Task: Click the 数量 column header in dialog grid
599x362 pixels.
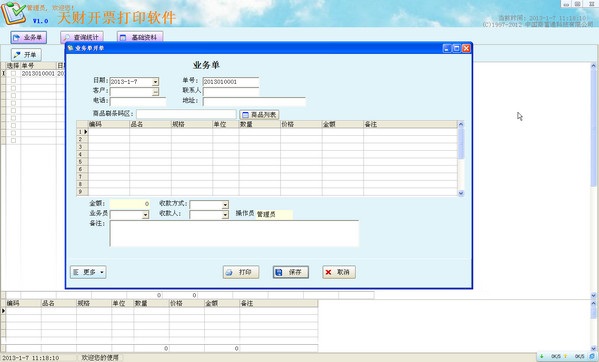Action: [x=260, y=124]
